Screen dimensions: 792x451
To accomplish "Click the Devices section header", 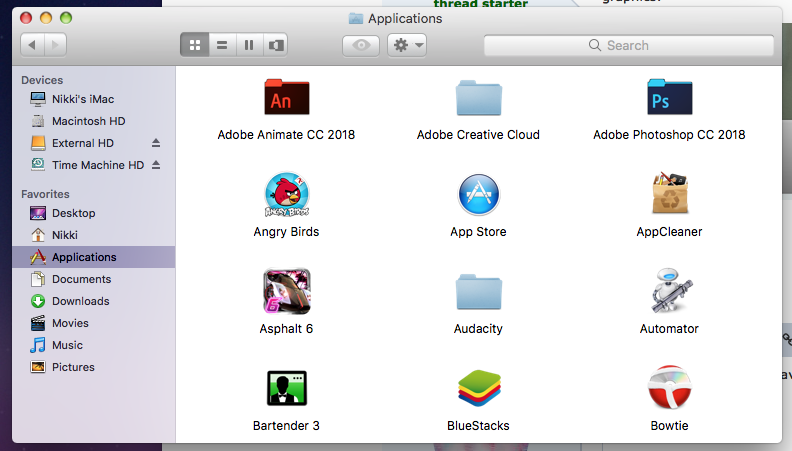I will pyautogui.click(x=42, y=80).
